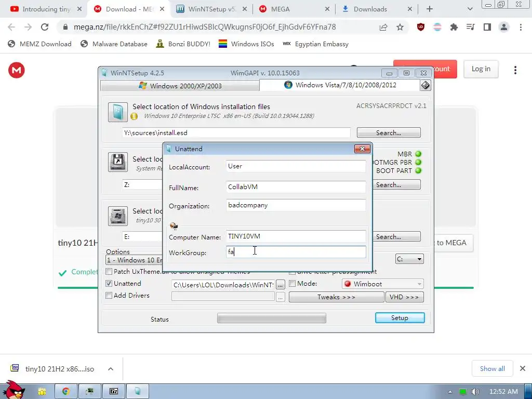Open uBlock Origin extension icon
The image size is (532, 399).
pos(421,27)
